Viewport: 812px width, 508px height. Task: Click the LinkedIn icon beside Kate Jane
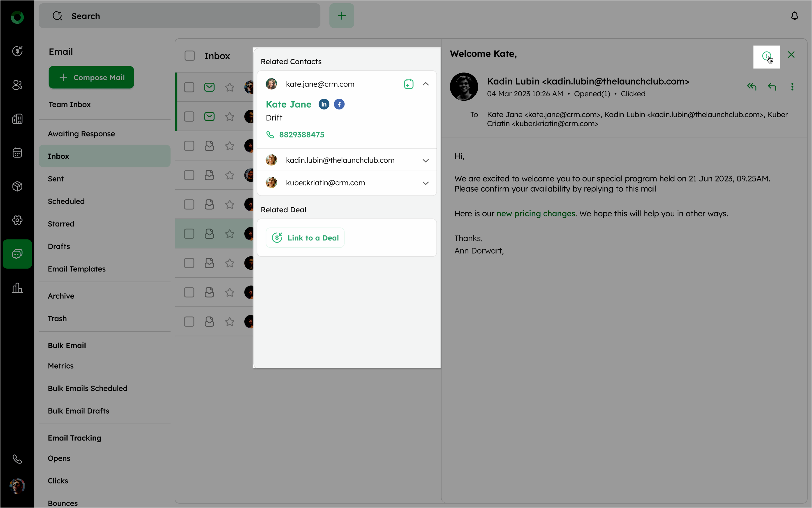[x=324, y=104]
